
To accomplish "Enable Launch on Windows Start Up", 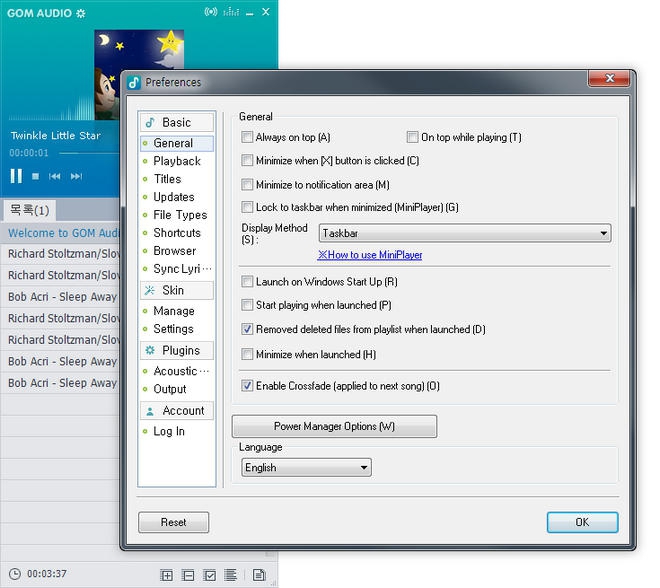I will pos(247,282).
